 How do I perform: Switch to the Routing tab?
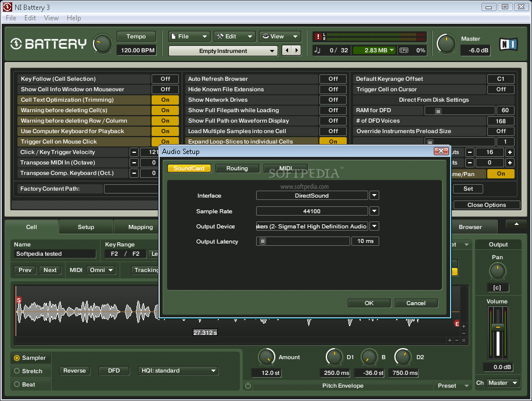click(x=237, y=169)
